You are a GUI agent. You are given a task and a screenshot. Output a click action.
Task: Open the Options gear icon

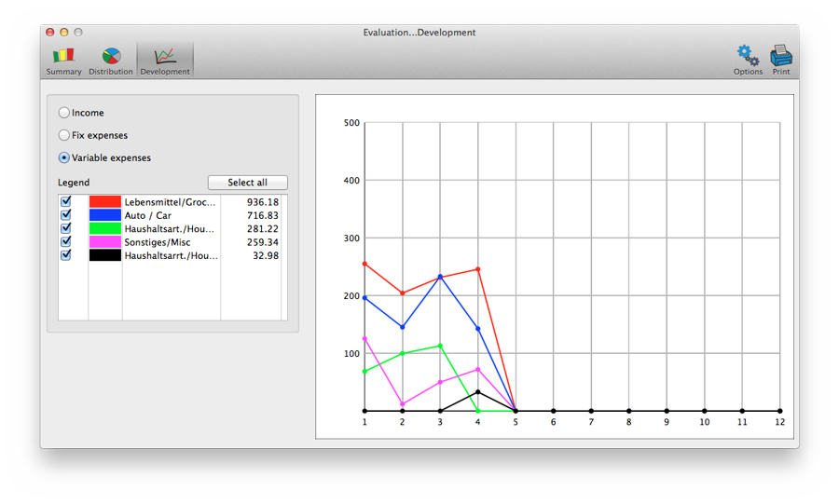pyautogui.click(x=748, y=57)
